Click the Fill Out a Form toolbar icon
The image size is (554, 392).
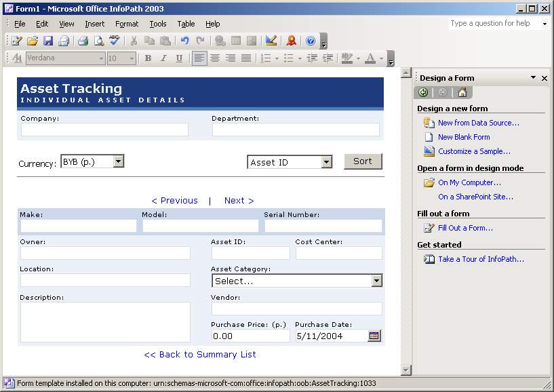click(16, 41)
